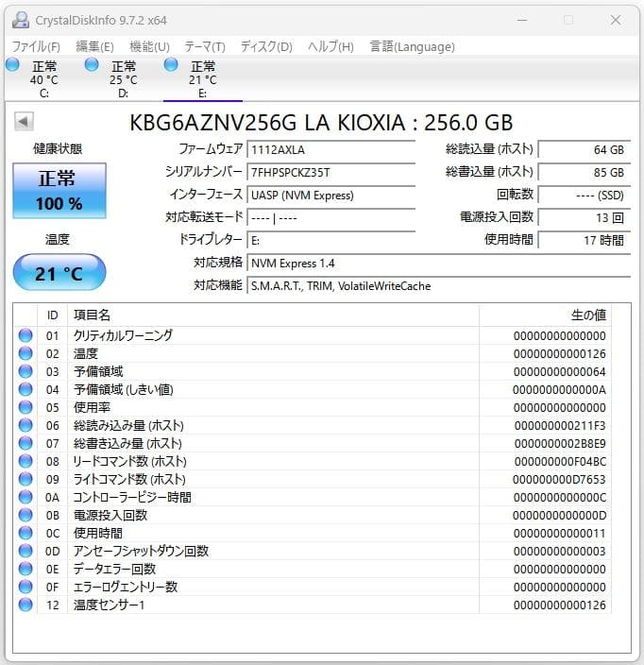Click the interface field UASP (NVM Express)
Image resolution: width=644 pixels, height=665 pixels.
[x=330, y=196]
